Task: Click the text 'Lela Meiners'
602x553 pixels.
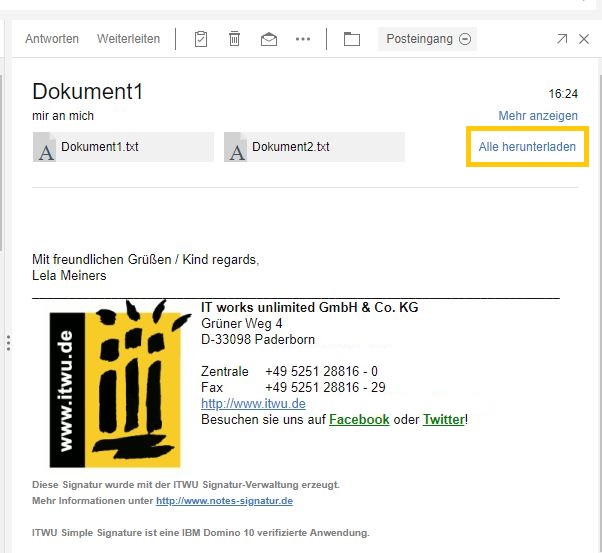Action: click(x=69, y=275)
